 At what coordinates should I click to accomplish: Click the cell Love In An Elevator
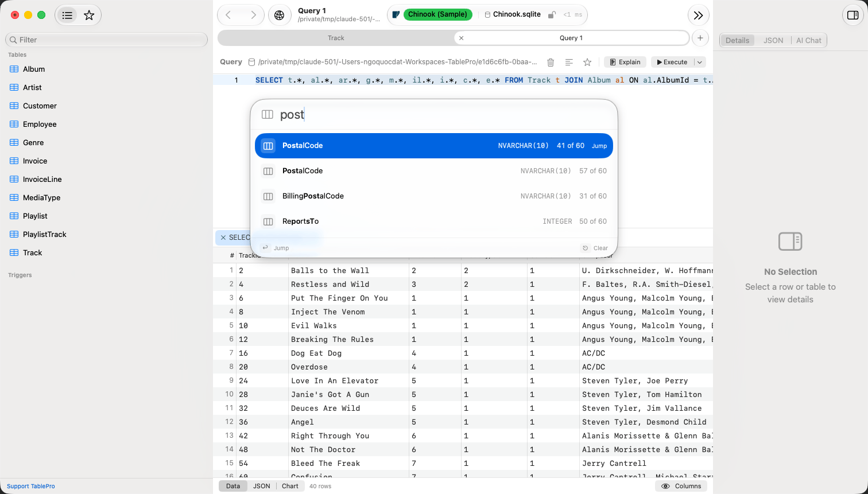348,380
